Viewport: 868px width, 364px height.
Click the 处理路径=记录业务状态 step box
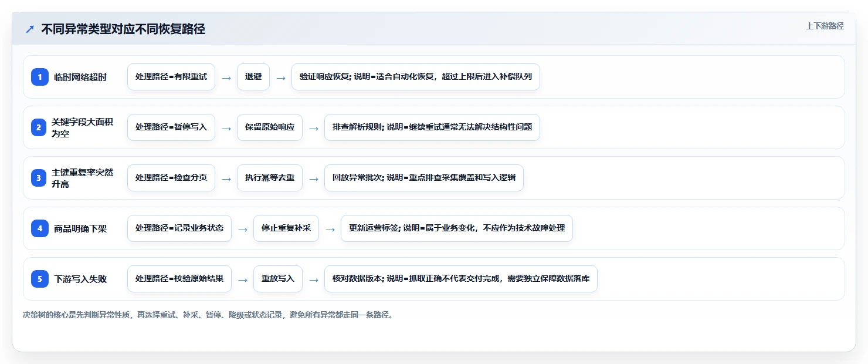[179, 228]
